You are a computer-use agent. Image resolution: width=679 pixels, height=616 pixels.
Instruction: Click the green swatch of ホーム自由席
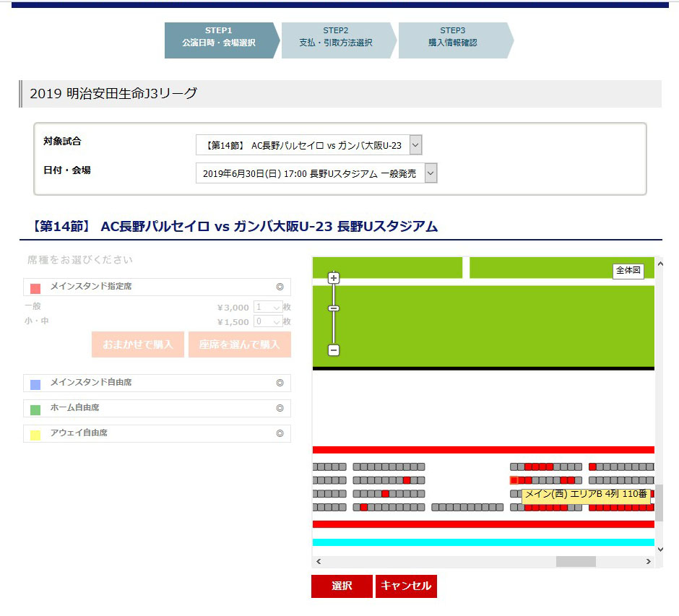click(35, 409)
